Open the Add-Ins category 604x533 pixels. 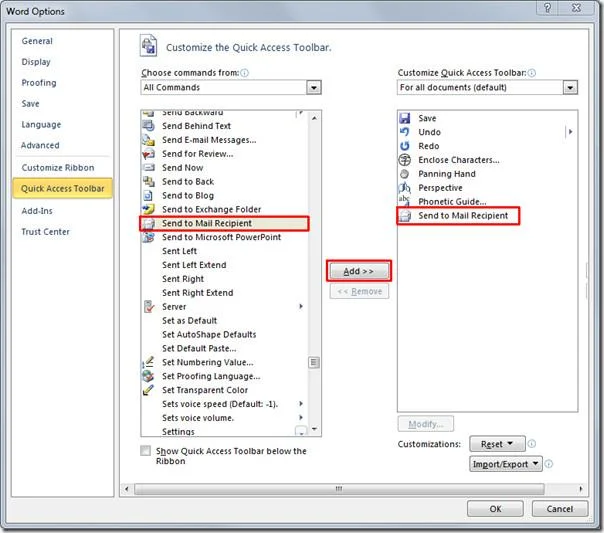[x=37, y=211]
